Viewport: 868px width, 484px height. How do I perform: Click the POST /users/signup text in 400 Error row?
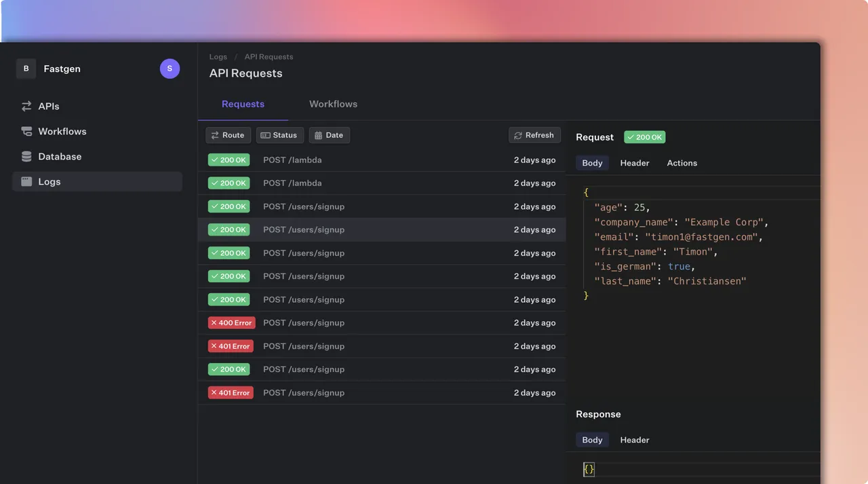[x=304, y=322]
